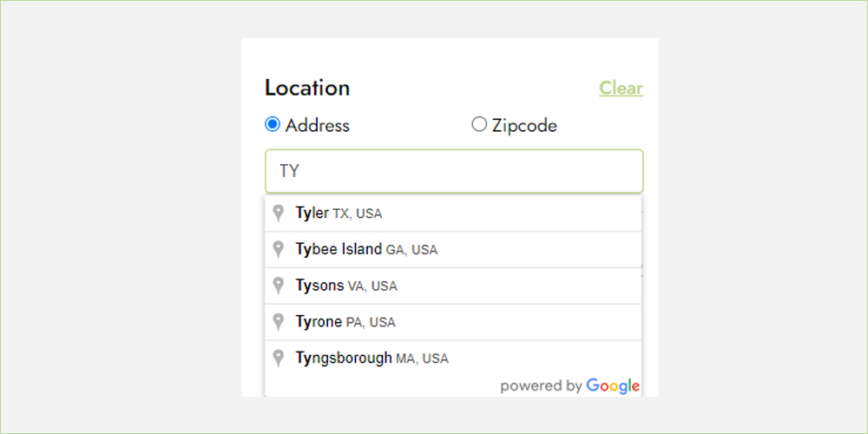Screen dimensions: 868x434
Task: Click the map pin icon beside Tyler
Action: 279,214
